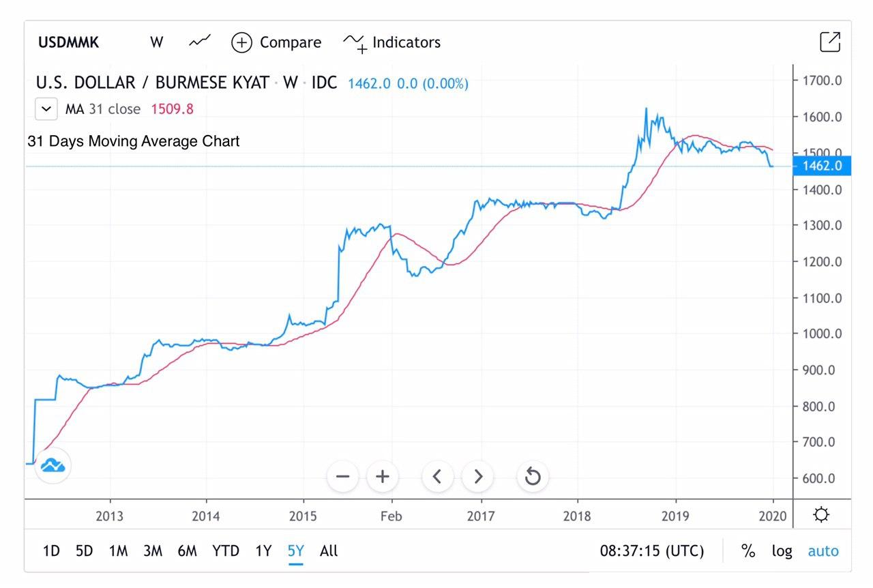Open the chart style line icon
873x588 pixels.
coord(199,42)
